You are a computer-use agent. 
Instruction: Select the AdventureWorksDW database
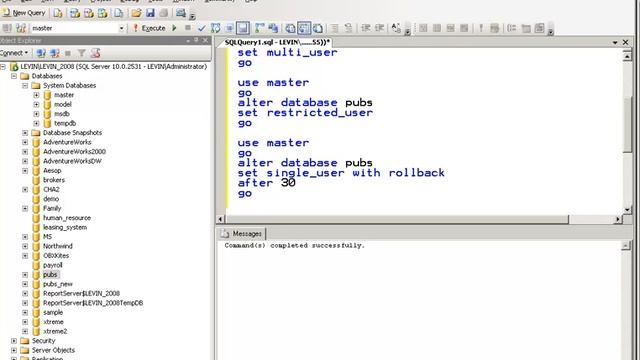point(72,161)
